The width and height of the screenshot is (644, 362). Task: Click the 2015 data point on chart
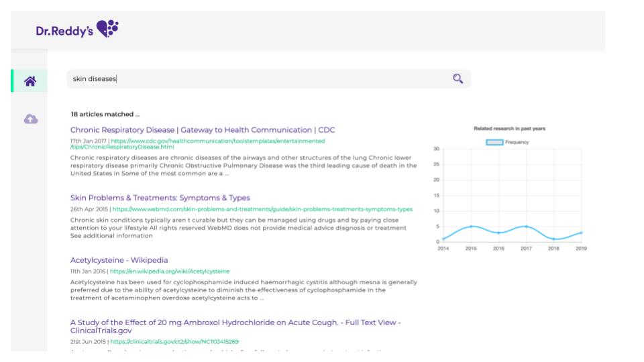[471, 227]
